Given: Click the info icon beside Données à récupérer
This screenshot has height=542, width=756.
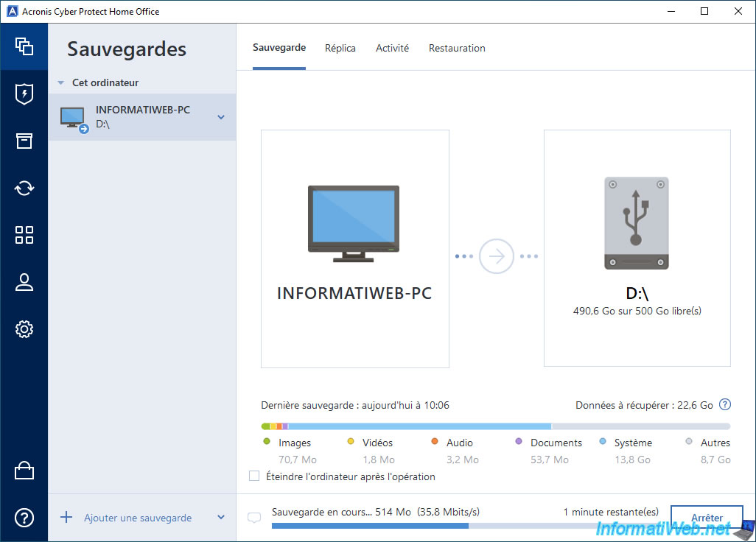Looking at the screenshot, I should pos(724,405).
